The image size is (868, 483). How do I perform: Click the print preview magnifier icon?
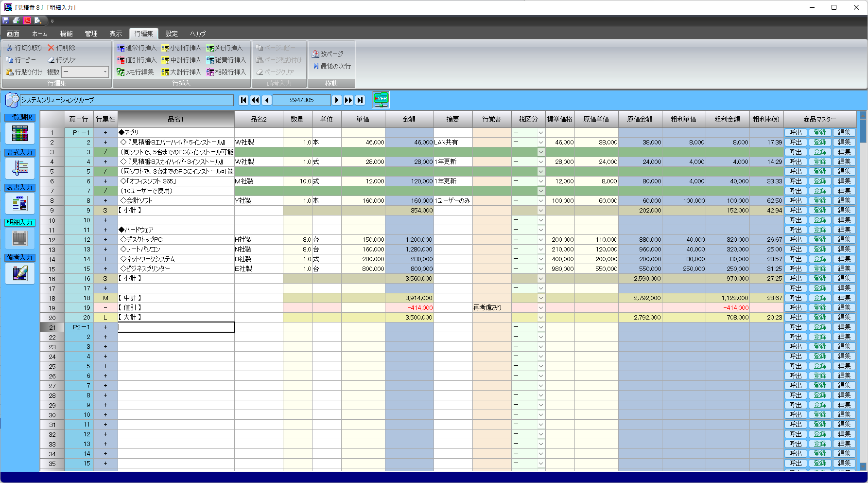tap(37, 20)
